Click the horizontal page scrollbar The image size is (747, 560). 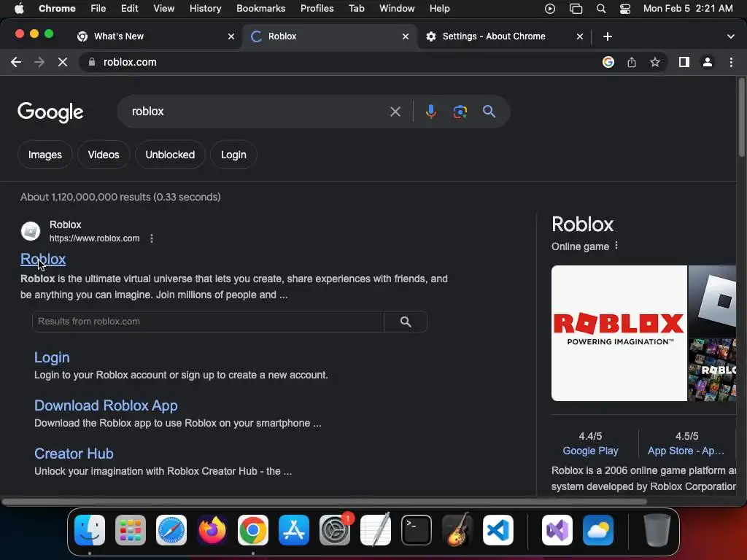pos(324,502)
